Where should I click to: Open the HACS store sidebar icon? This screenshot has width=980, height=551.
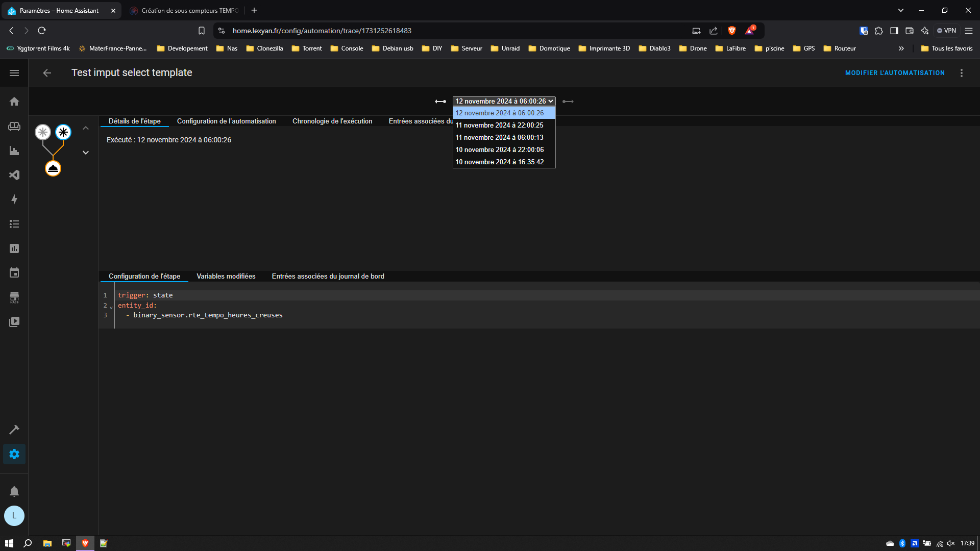click(14, 297)
